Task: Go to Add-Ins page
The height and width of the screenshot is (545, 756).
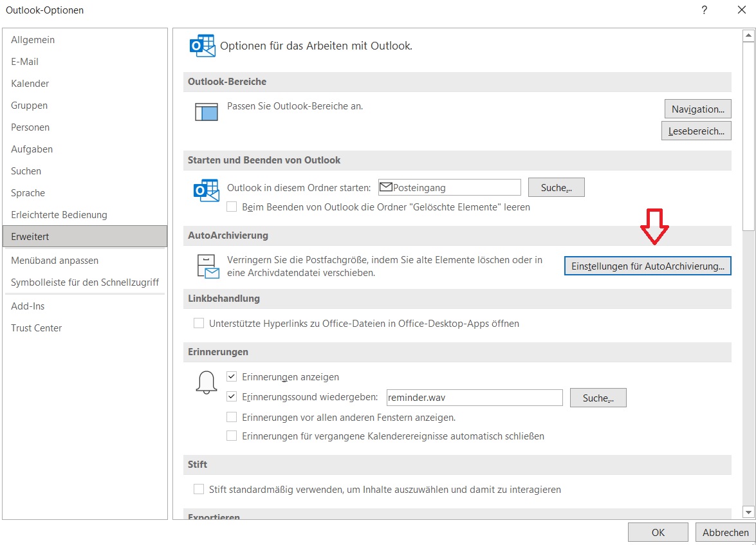Action: (85, 306)
